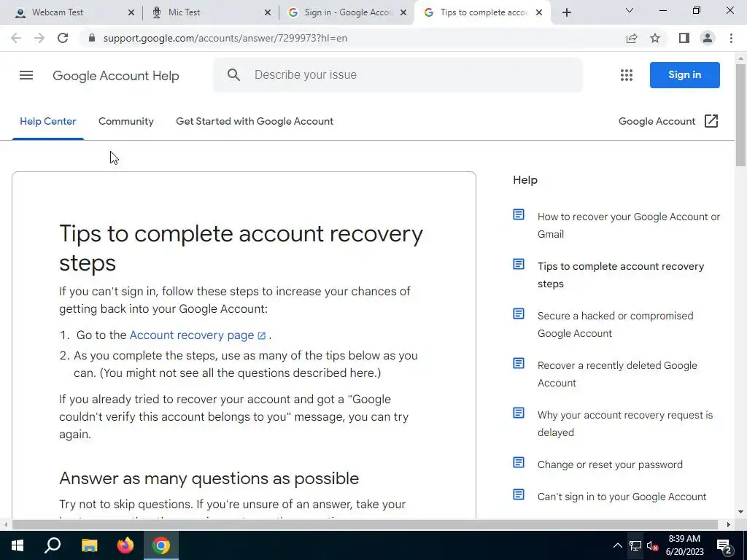Open Chrome's three-dot menu
This screenshot has width=747, height=560.
point(731,38)
